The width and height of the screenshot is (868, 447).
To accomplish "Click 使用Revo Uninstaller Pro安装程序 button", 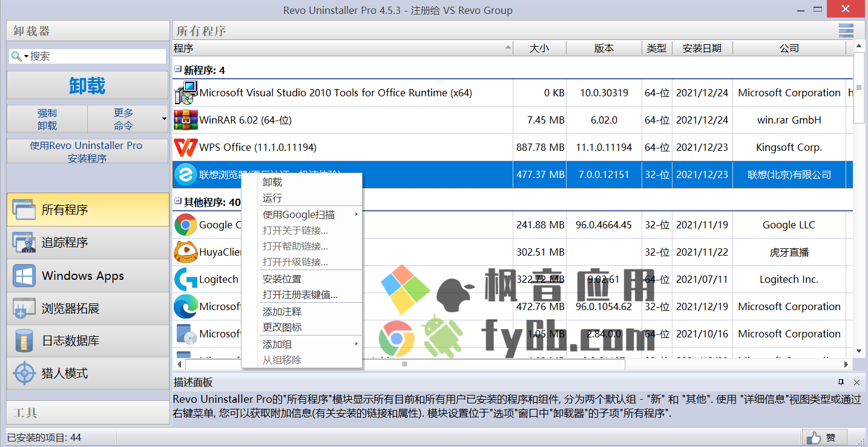I will pyautogui.click(x=87, y=151).
